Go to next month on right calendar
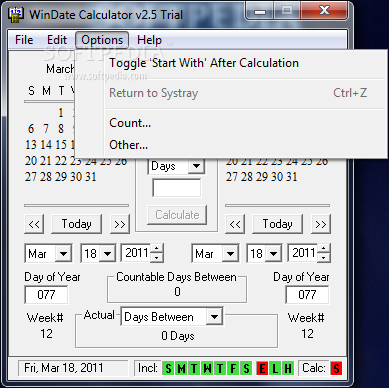The height and width of the screenshot is (388, 389). click(321, 224)
